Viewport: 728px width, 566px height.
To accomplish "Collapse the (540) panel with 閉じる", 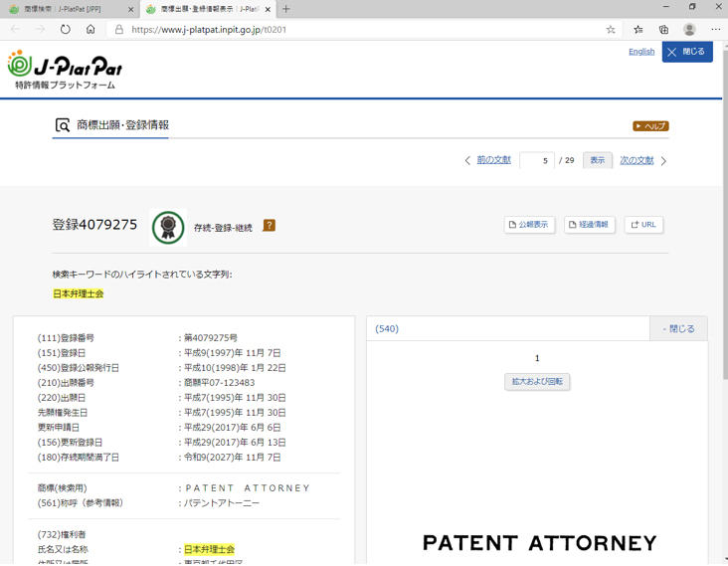I will [x=678, y=328].
